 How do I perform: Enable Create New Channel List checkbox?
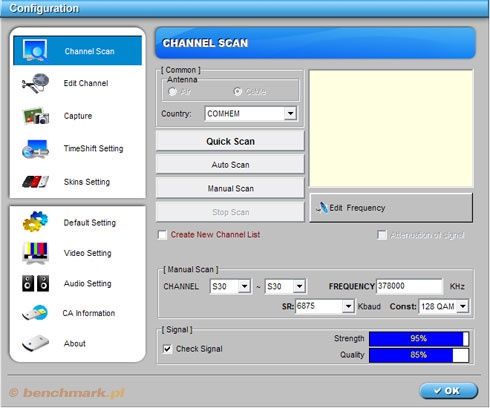[x=162, y=235]
